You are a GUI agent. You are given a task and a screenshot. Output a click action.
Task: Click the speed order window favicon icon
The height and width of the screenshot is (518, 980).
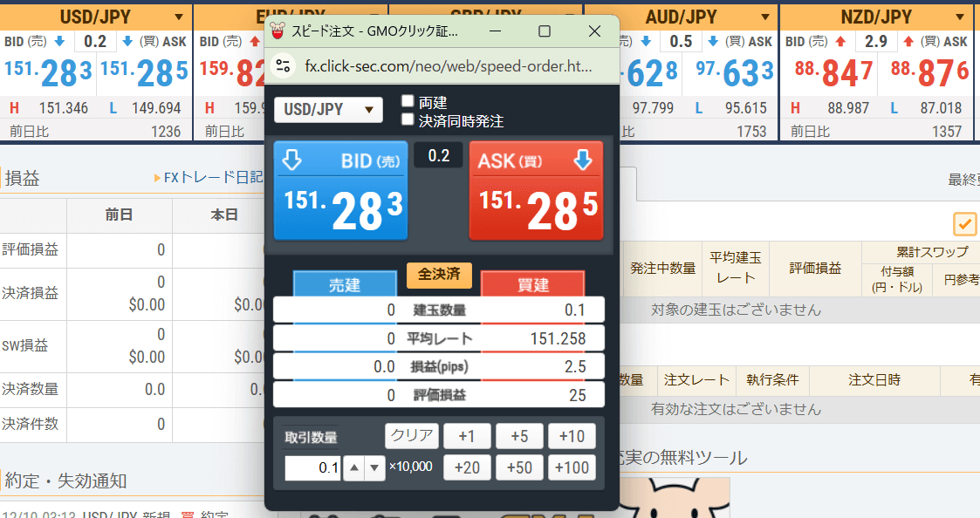click(x=278, y=31)
